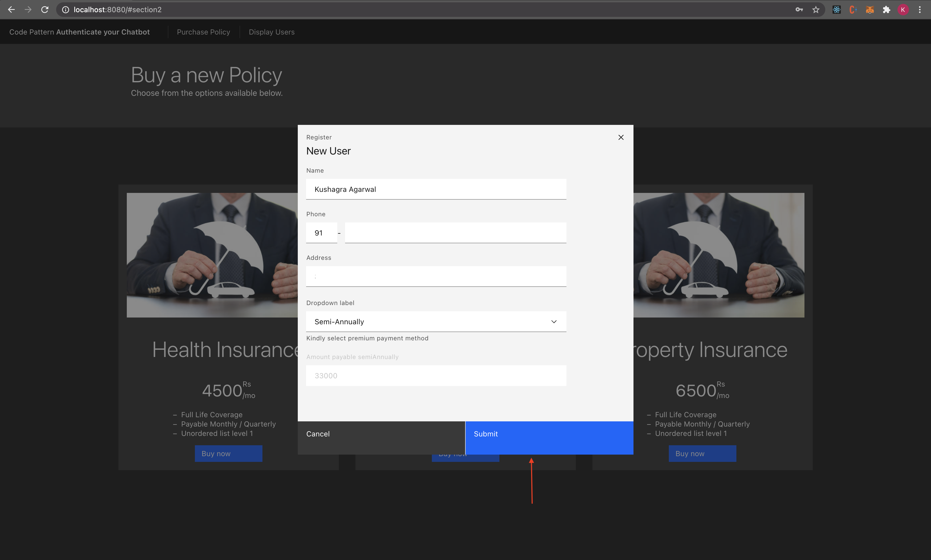Submit the new user registration
Viewport: 931px width, 560px height.
(x=549, y=437)
